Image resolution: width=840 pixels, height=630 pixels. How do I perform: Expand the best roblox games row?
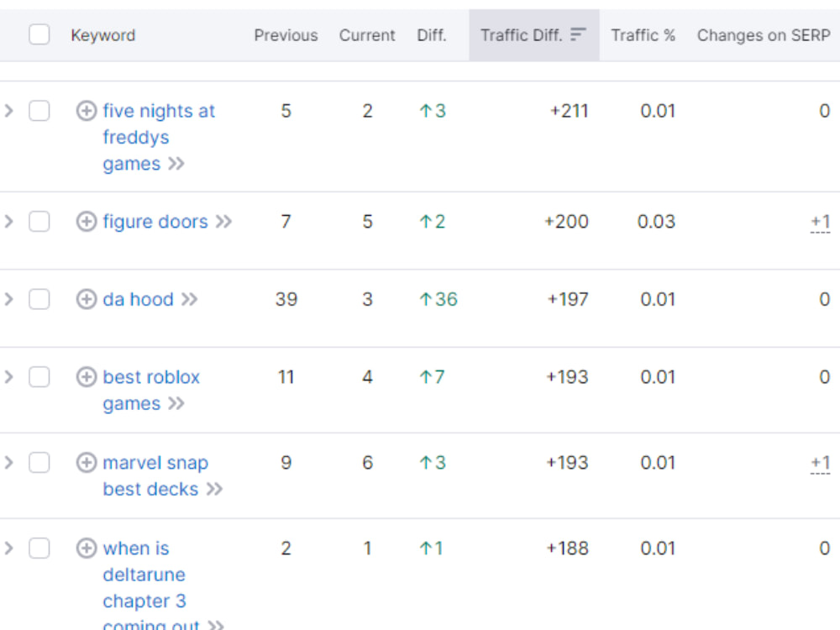tap(8, 376)
